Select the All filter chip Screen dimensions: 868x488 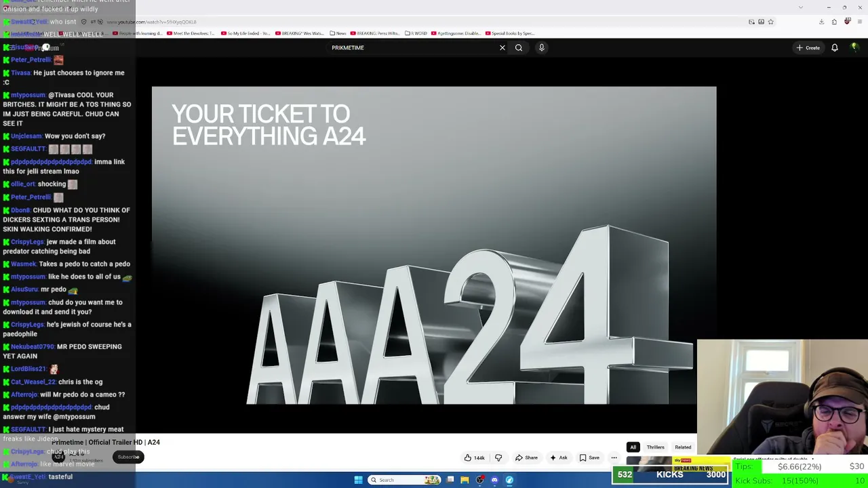(x=633, y=447)
